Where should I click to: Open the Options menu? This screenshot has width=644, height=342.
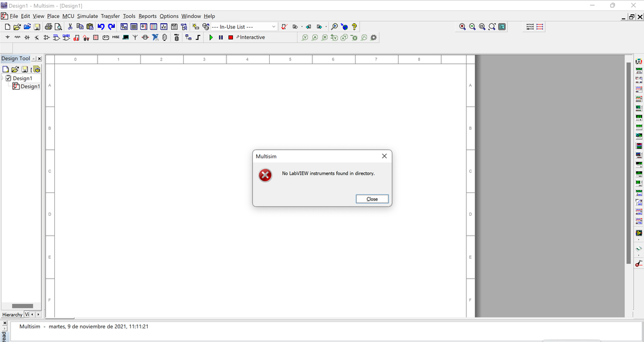[x=169, y=16]
